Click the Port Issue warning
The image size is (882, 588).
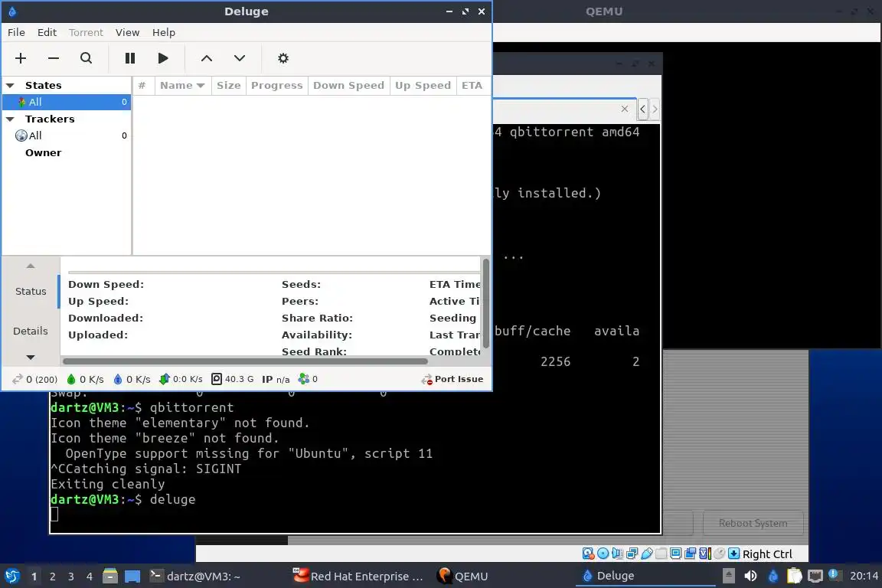[452, 379]
